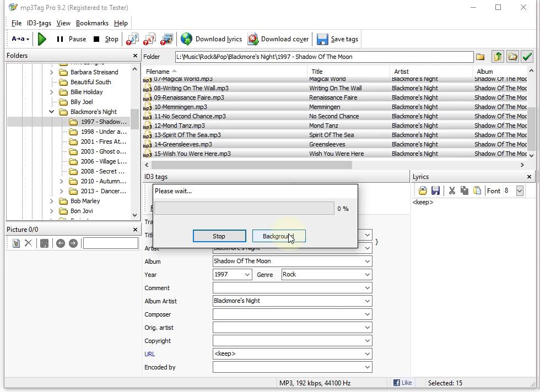The image size is (540, 392).
Task: Click the Folder path input field
Action: [324, 57]
